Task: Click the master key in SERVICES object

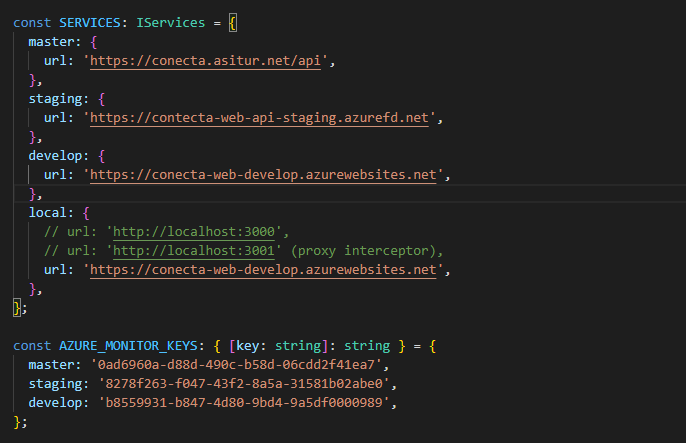Action: coord(51,42)
